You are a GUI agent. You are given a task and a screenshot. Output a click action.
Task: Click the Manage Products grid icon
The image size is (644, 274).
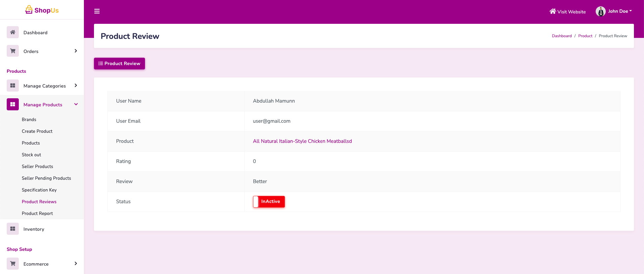point(13,104)
